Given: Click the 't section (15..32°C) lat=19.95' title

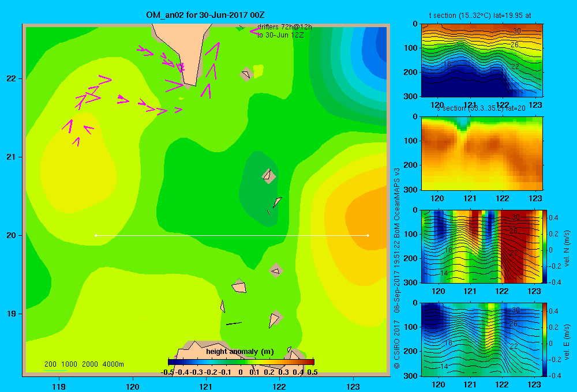Looking at the screenshot, I should click(x=480, y=16).
